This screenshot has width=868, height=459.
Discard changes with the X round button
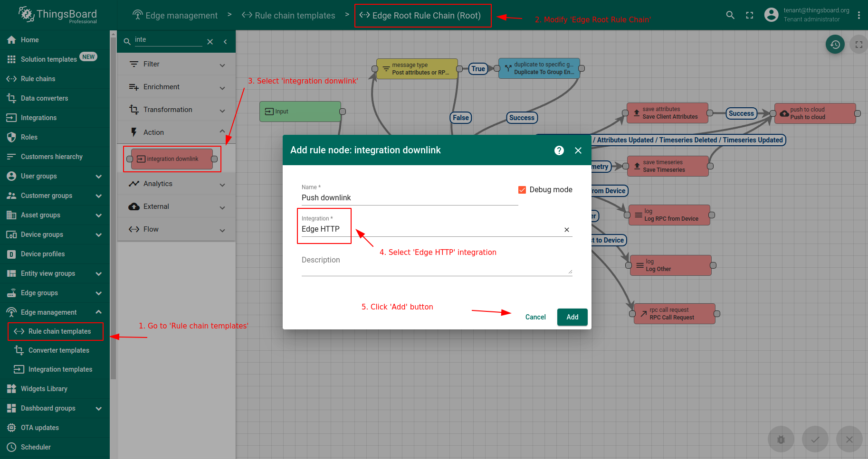click(x=849, y=440)
